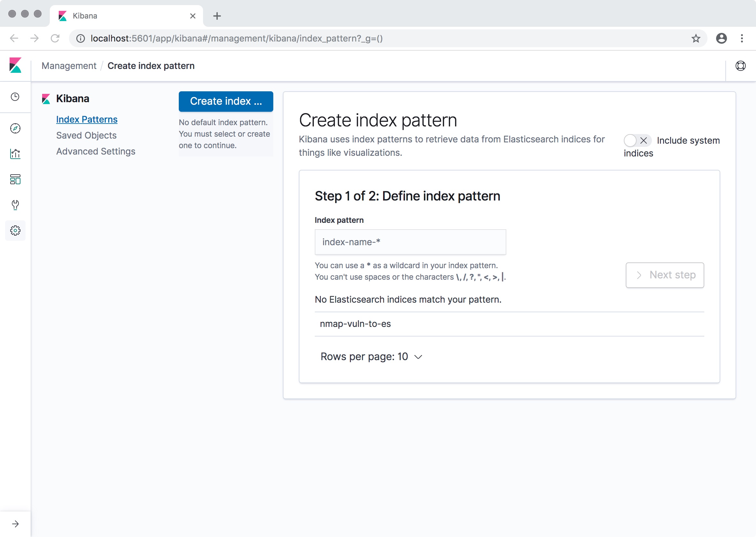Select Index Patterns menu item
Screen dimensions: 756x537
[87, 119]
